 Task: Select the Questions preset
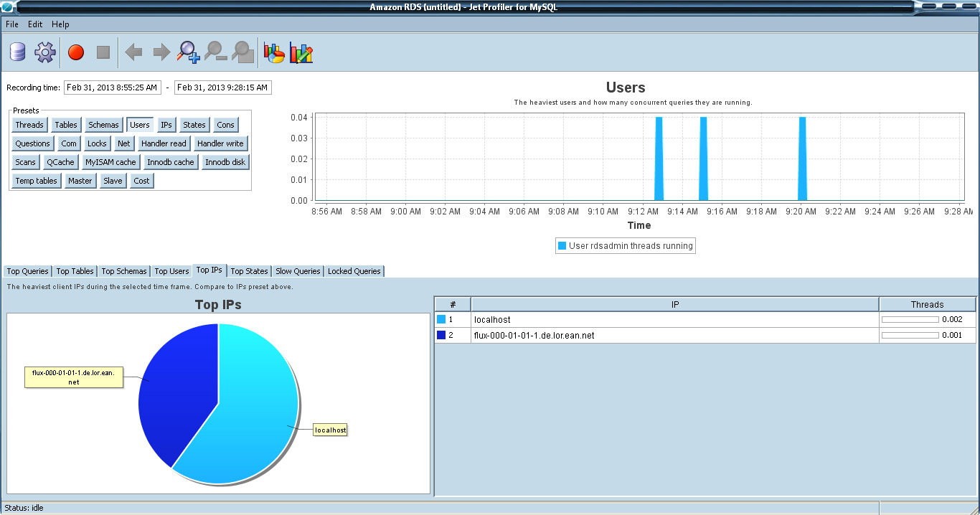point(33,143)
